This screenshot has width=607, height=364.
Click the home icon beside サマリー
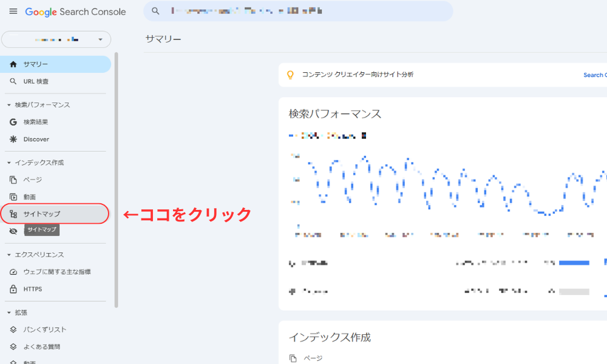(x=13, y=64)
